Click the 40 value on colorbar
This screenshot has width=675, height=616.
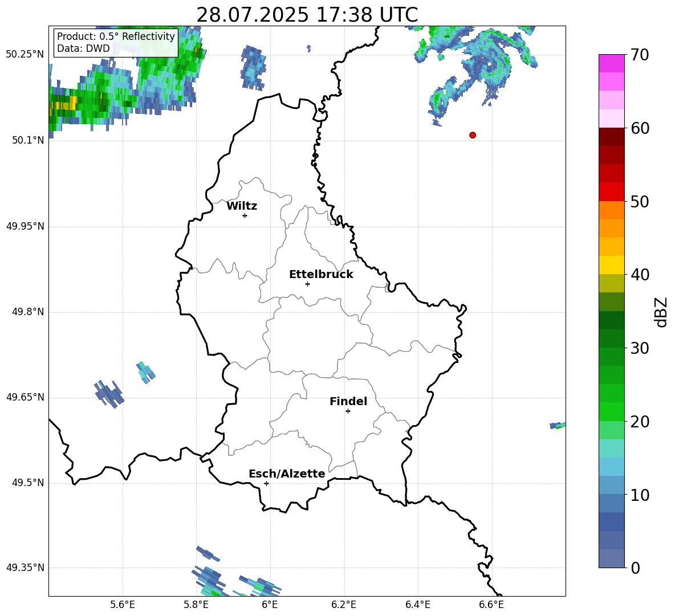click(640, 275)
